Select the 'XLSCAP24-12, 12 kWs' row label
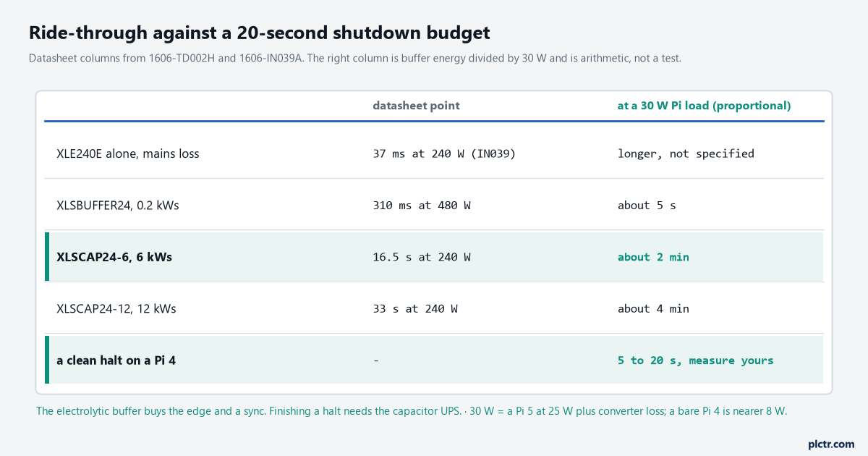The width and height of the screenshot is (868, 456). (x=116, y=309)
